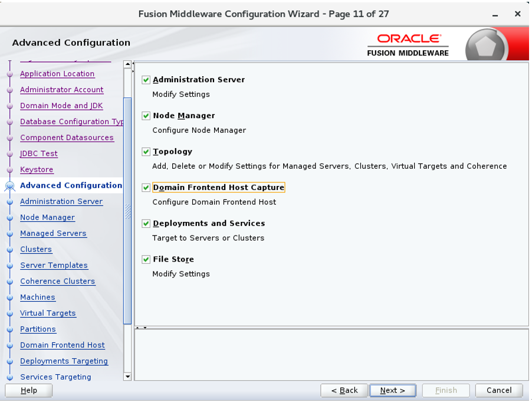The height and width of the screenshot is (402, 532).
Task: Click the "Configure Node Manager" description
Action: click(x=199, y=130)
